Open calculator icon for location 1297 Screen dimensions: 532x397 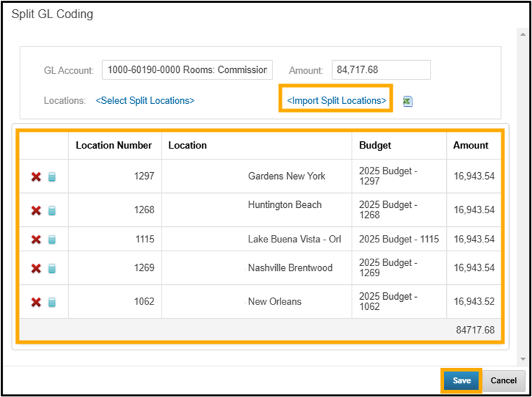[x=52, y=177]
